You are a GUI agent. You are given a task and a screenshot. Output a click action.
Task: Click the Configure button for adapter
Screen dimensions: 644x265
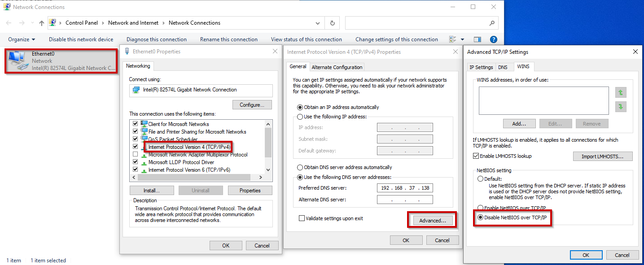point(252,105)
